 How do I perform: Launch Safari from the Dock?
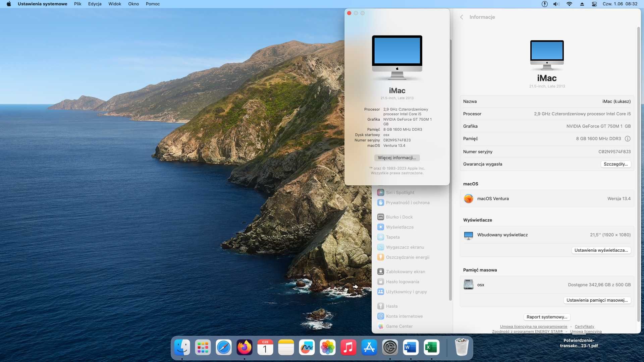coord(224,347)
